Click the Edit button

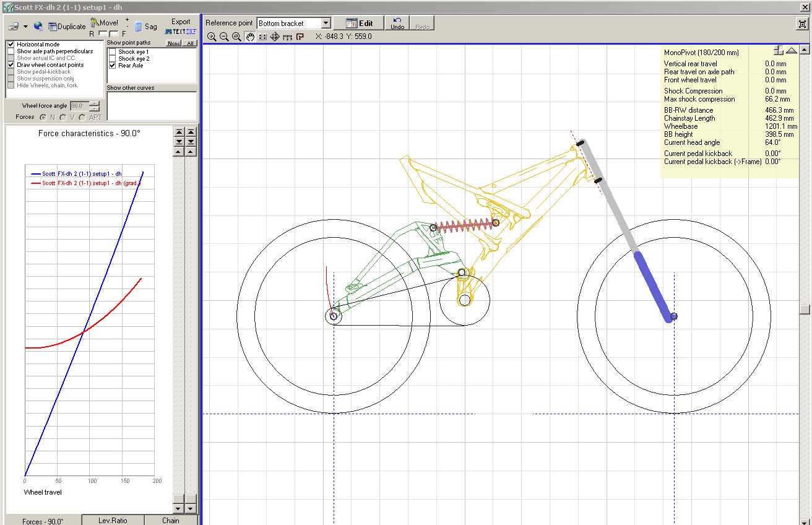358,23
